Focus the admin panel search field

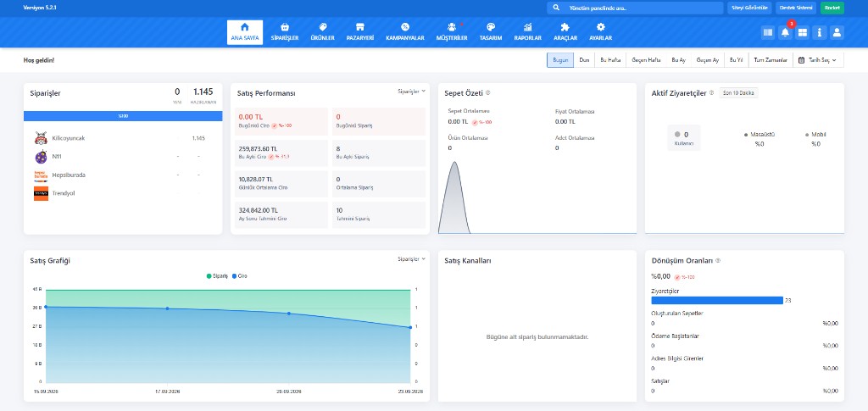click(635, 8)
